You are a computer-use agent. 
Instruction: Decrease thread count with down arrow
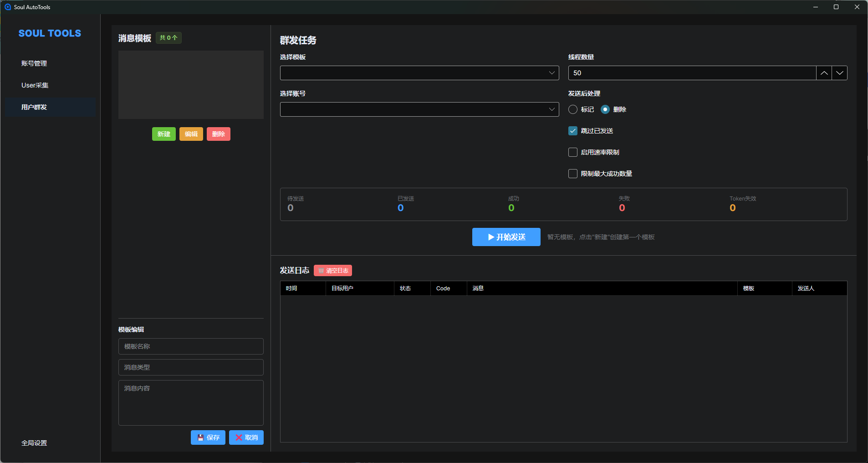click(839, 73)
